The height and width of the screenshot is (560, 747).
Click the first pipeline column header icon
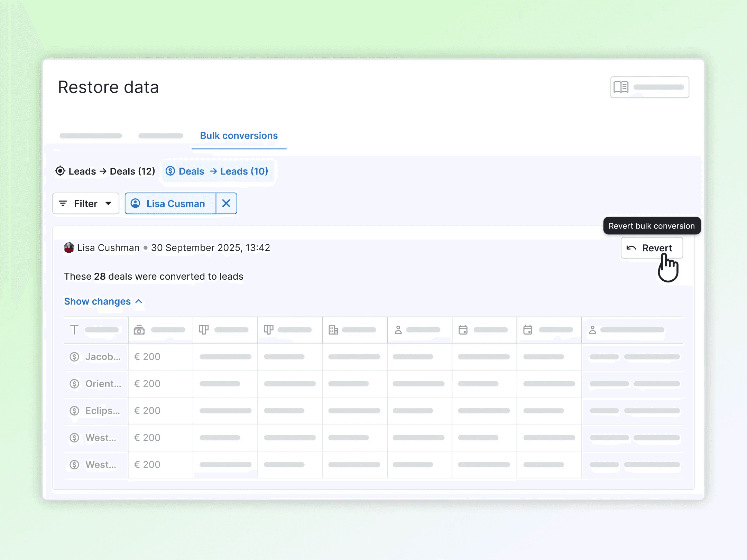tap(204, 330)
